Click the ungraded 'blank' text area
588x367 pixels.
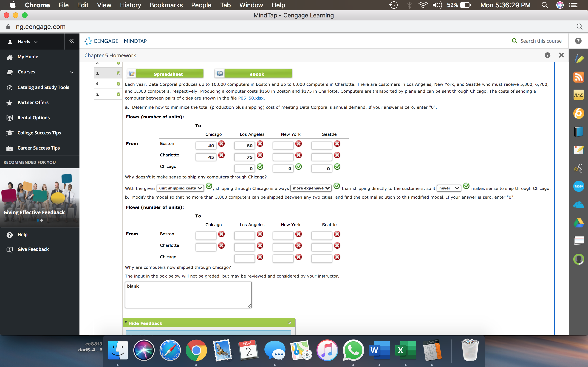coord(188,295)
